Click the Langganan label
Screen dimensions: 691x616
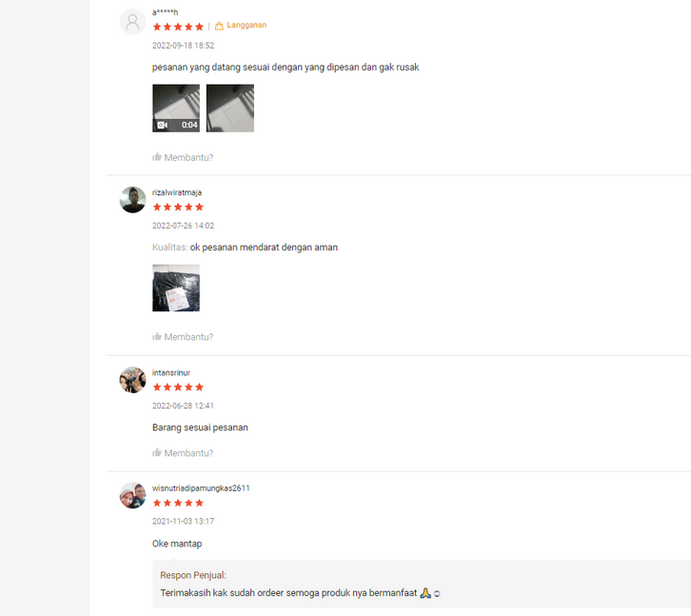247,25
